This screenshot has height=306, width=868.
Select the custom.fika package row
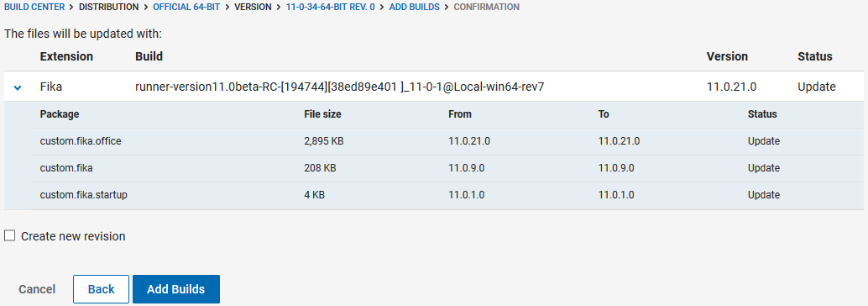[x=447, y=168]
